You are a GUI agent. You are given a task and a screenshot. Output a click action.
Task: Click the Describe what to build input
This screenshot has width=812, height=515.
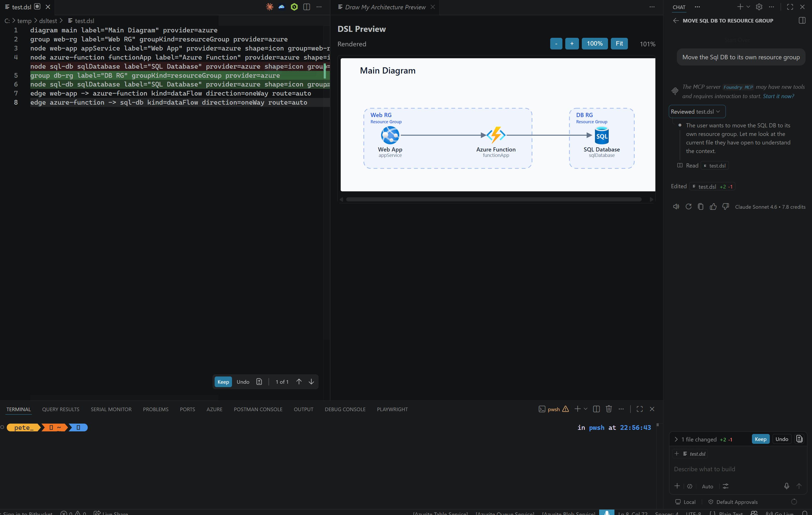point(738,469)
